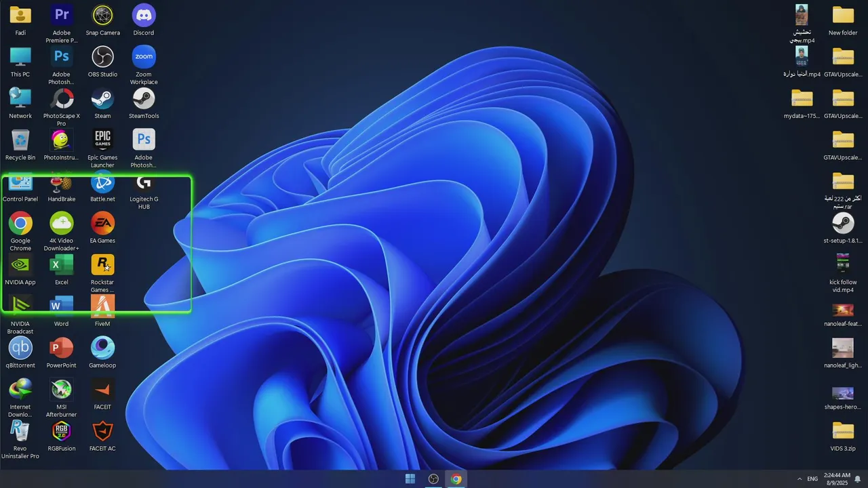Image resolution: width=868 pixels, height=488 pixels.
Task: Open notifications bell in system tray
Action: (x=857, y=479)
